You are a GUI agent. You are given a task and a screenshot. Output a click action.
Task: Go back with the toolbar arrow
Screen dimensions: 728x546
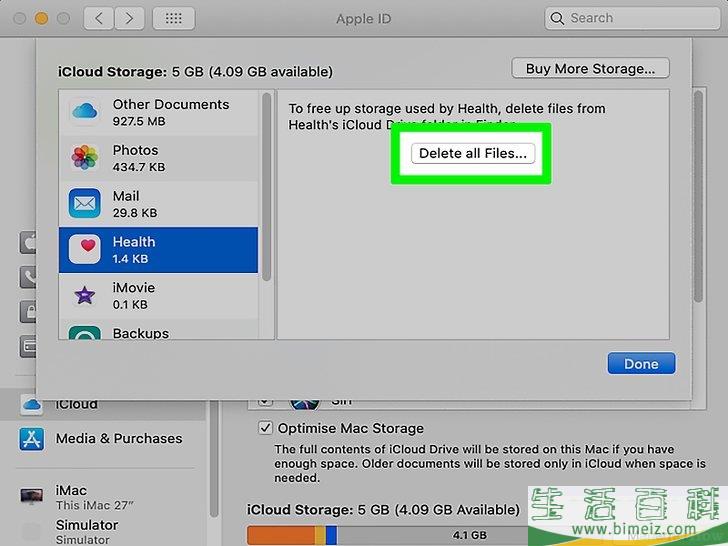[98, 19]
